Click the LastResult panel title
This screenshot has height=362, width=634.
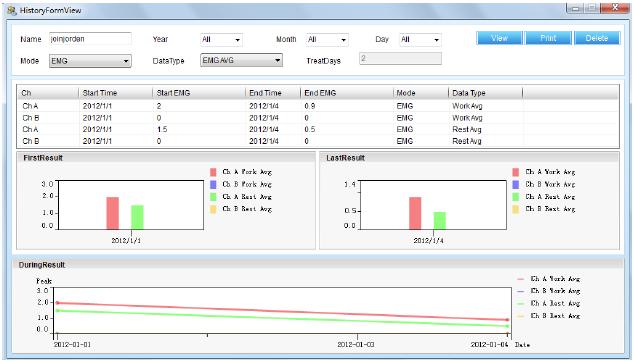345,158
